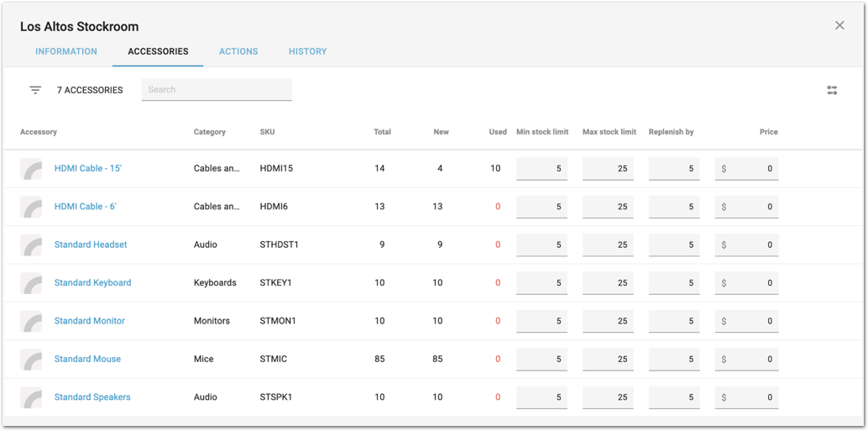Open the HDMI Cable - 6' link

pos(87,207)
